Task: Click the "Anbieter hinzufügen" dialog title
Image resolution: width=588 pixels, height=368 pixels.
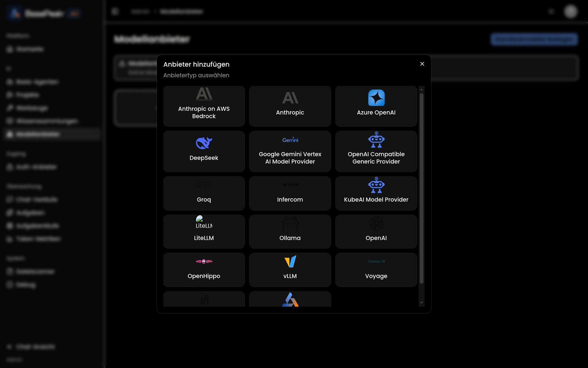Action: tap(196, 64)
